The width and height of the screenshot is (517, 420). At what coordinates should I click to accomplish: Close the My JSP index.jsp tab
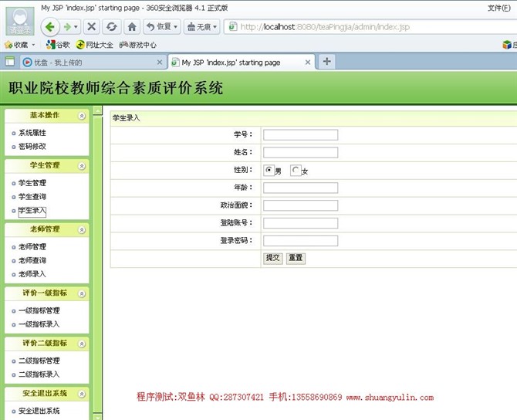point(308,63)
